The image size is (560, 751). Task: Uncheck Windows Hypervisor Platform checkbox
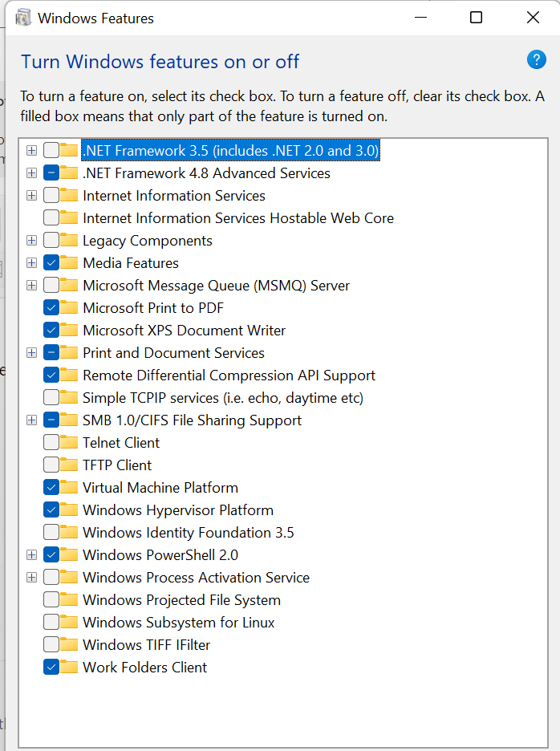click(x=51, y=510)
